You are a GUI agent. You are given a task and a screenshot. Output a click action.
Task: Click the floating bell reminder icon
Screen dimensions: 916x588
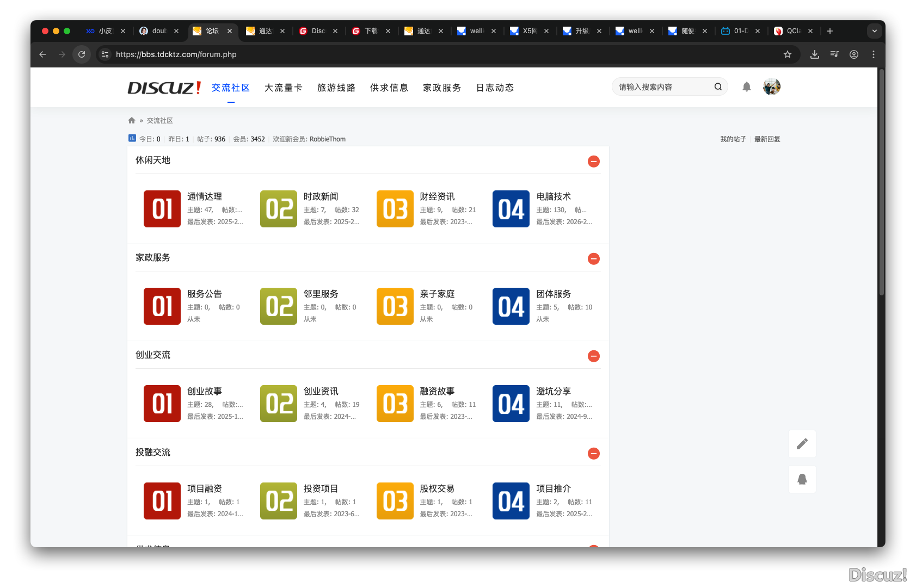(x=802, y=479)
